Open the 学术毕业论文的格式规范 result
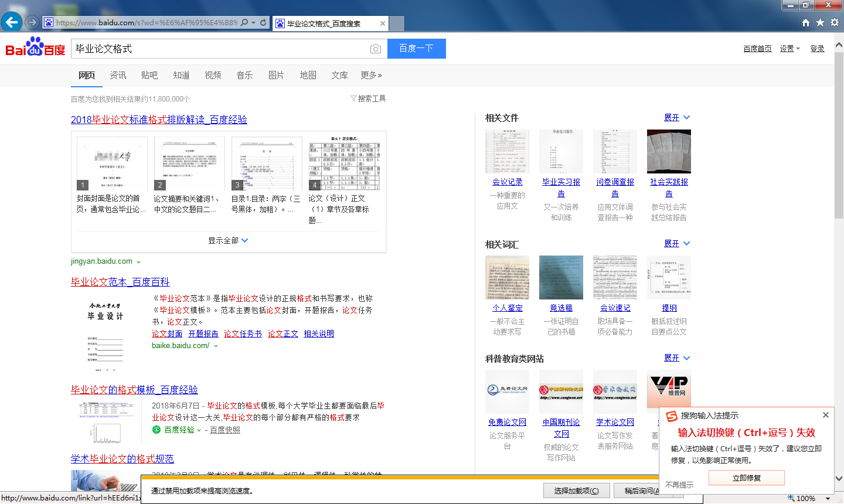 122,459
